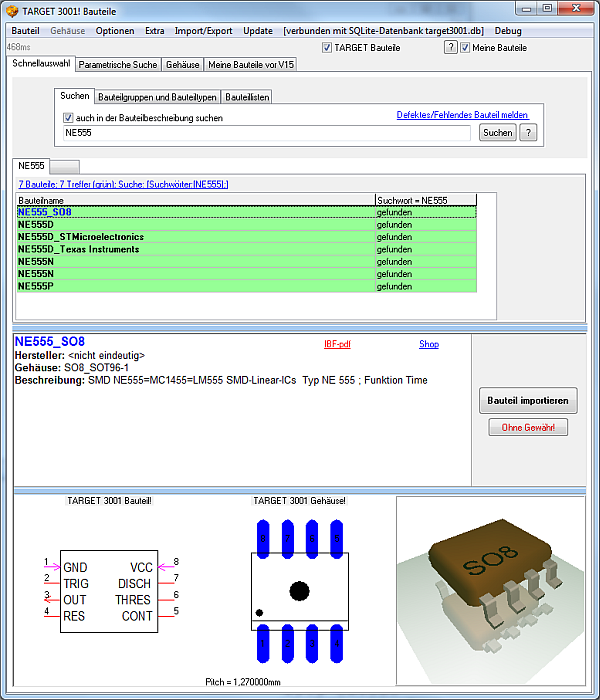The image size is (600, 700).
Task: Click the question mark help button beside Suchen
Action: click(528, 133)
